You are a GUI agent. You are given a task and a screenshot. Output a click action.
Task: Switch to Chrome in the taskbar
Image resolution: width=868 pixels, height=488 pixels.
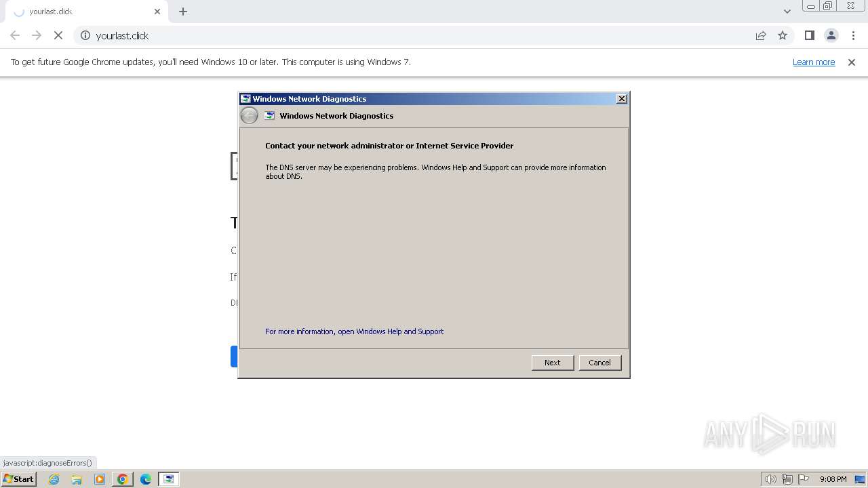[x=123, y=479]
